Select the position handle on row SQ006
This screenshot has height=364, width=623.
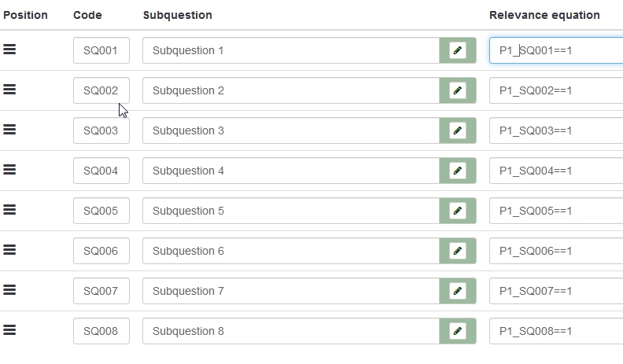pos(9,250)
